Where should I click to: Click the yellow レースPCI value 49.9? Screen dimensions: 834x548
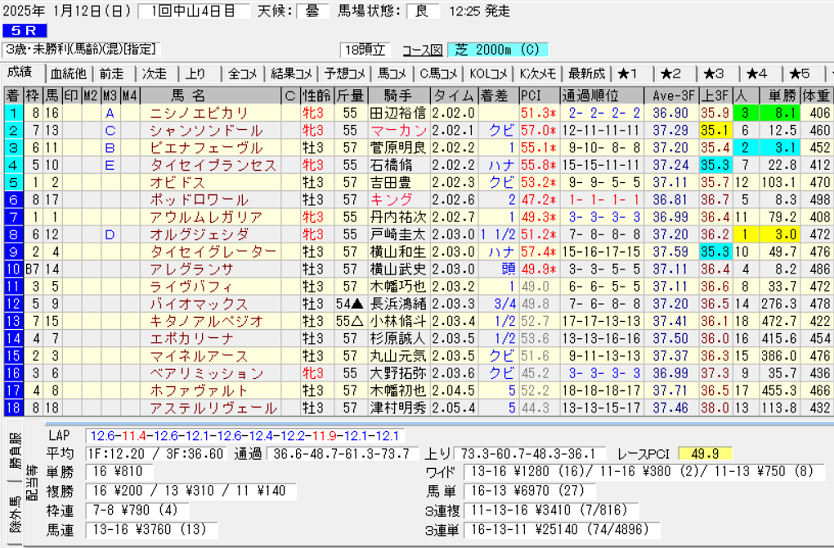[x=705, y=453]
